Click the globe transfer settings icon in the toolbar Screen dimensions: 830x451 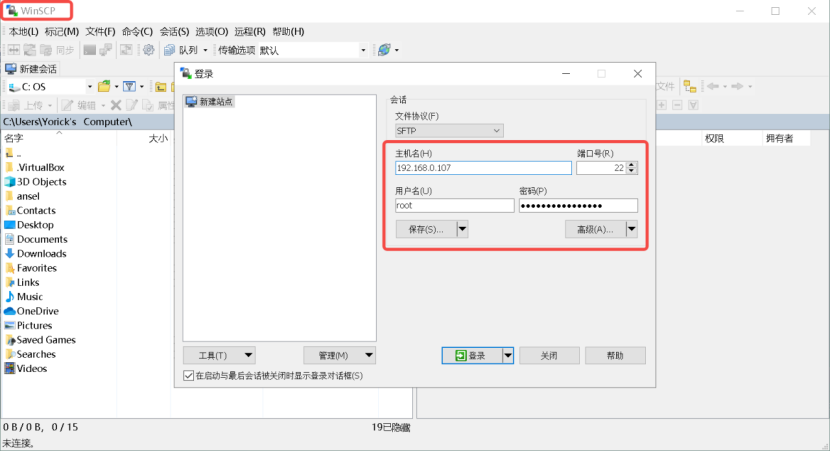(x=384, y=50)
